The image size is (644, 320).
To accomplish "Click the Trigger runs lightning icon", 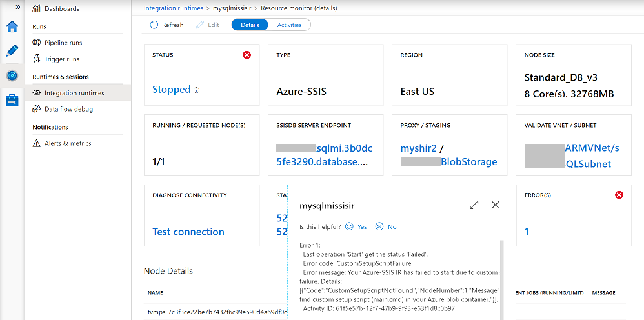I will coord(36,59).
